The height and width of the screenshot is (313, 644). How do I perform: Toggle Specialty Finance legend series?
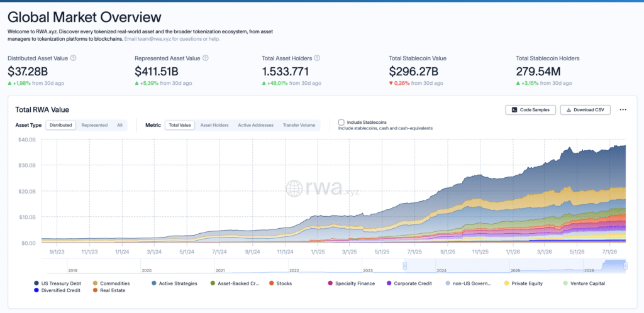pyautogui.click(x=351, y=283)
